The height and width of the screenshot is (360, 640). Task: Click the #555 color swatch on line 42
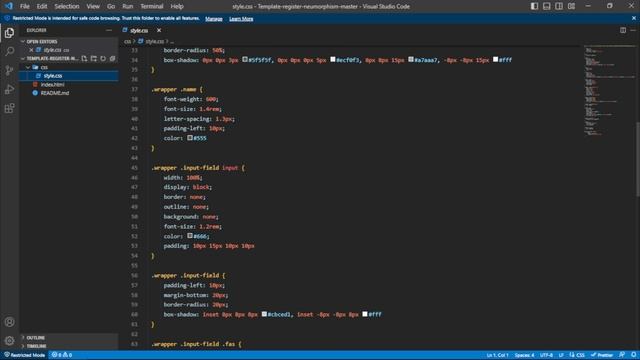click(190, 138)
